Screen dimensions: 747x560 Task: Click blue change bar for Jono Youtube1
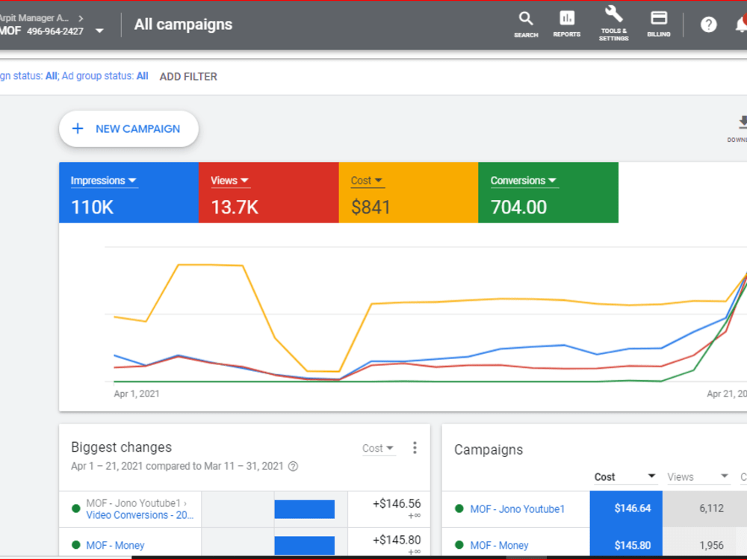[x=305, y=509]
